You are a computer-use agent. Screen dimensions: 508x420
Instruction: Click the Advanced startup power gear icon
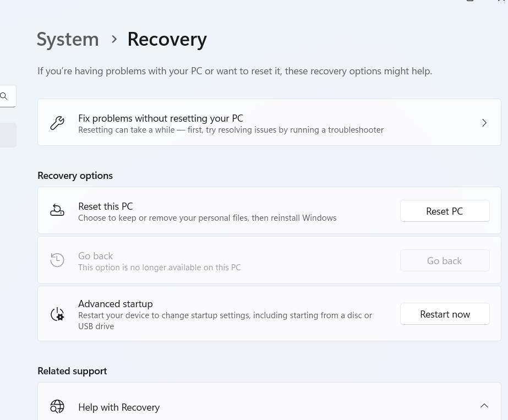coord(57,314)
